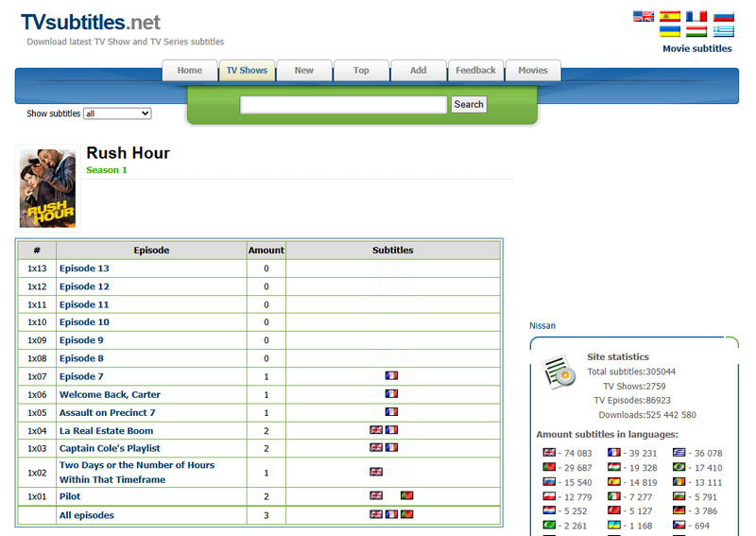Click the Rush Hour poster thumbnail
Viewport: 756px width, 536px height.
[48, 188]
